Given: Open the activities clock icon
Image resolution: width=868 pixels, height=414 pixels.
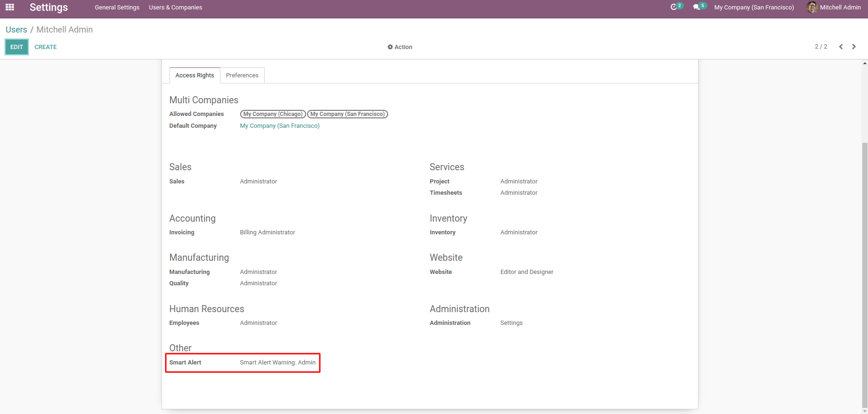Looking at the screenshot, I should (674, 7).
